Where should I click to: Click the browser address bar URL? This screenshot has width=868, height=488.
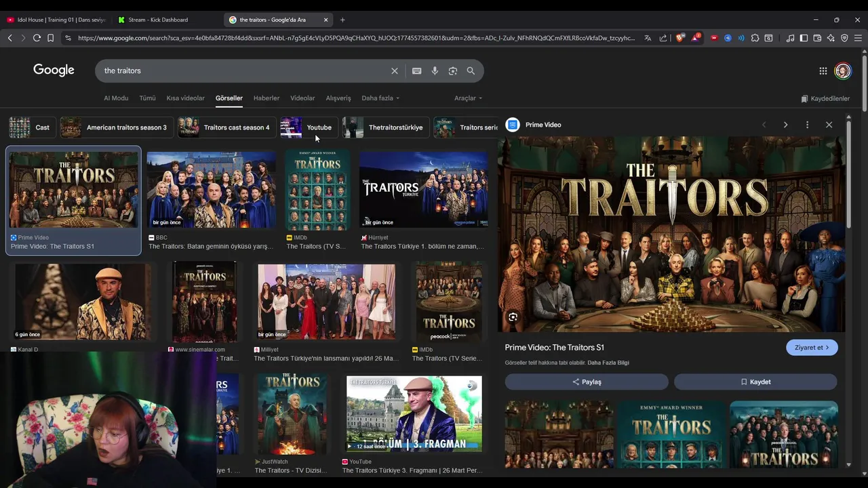point(356,38)
